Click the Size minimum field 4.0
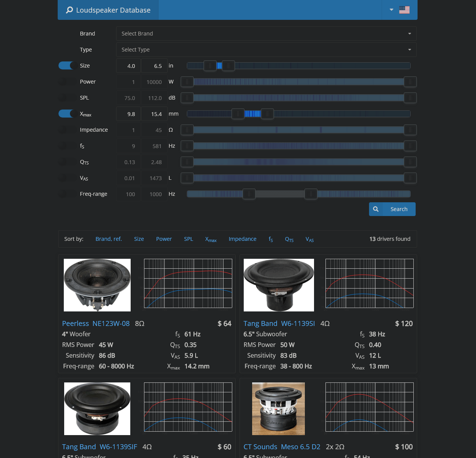The width and height of the screenshot is (476, 458). [x=128, y=66]
